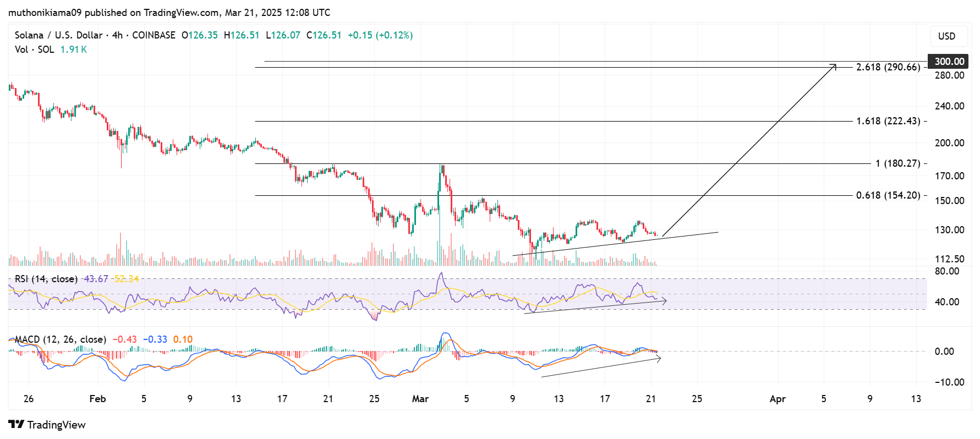Click the COINBASE exchange label

154,35
